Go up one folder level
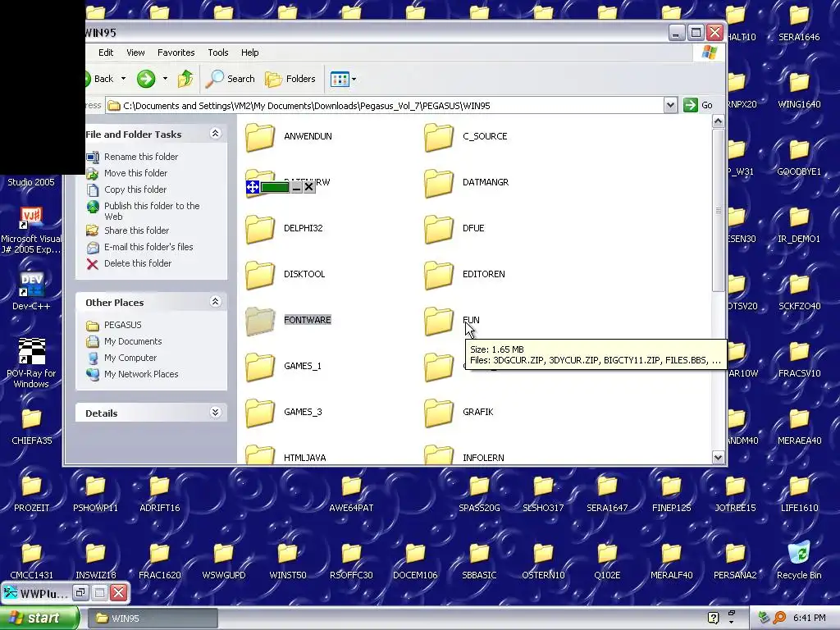The image size is (840, 630). 185,80
